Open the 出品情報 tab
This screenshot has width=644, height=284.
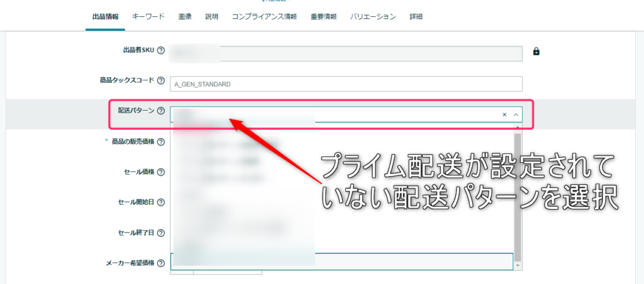click(x=106, y=17)
